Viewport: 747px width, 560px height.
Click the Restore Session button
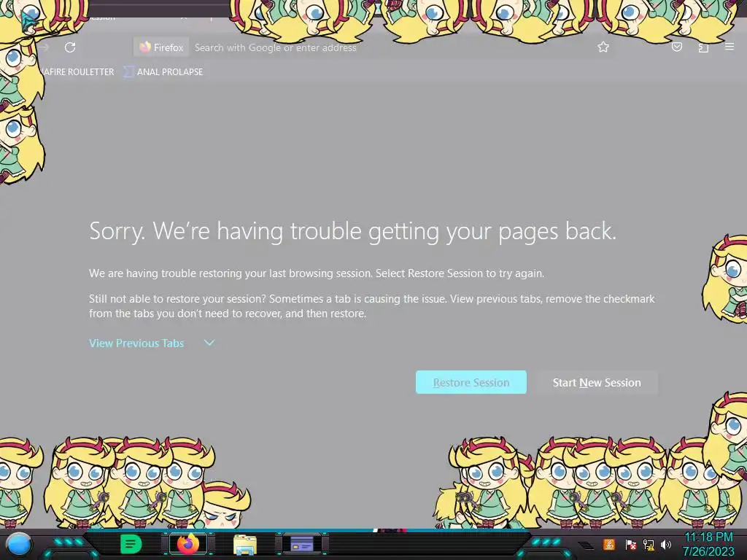point(471,382)
